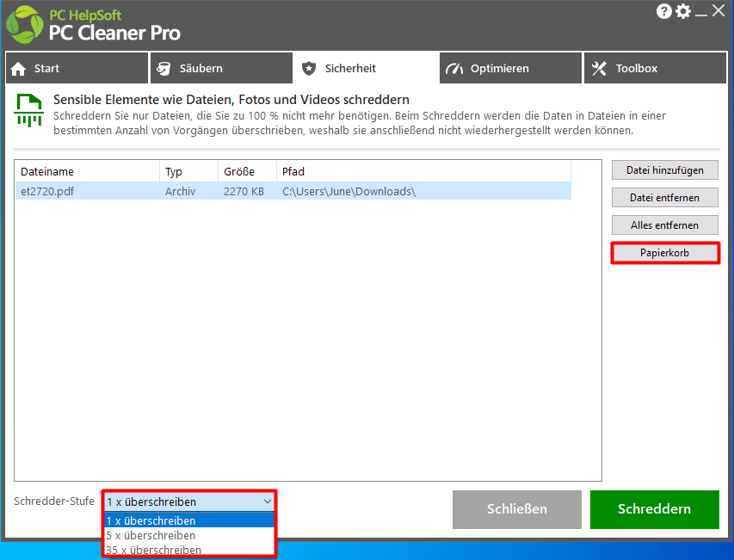Collapse the Schredder-Stufe combo box
The image size is (734, 560).
(188, 502)
